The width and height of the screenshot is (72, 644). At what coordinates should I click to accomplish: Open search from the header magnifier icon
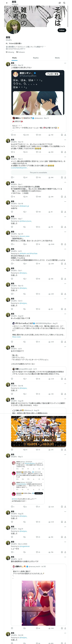pos(64,3)
